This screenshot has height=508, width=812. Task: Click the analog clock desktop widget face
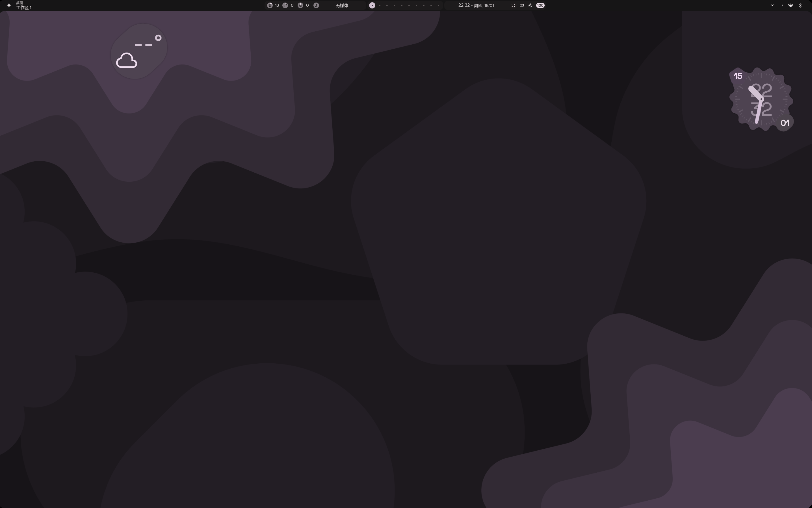(x=761, y=99)
